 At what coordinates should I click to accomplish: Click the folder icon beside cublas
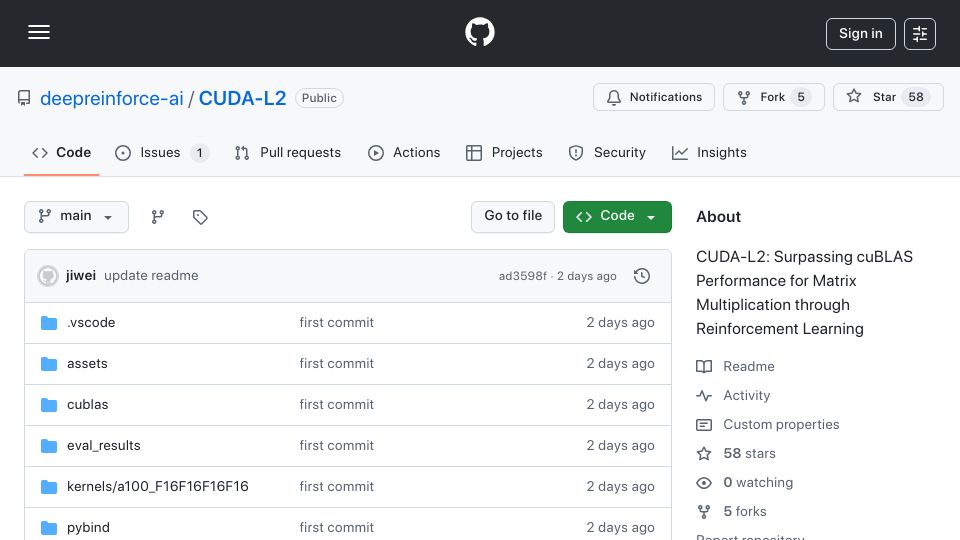tap(49, 405)
